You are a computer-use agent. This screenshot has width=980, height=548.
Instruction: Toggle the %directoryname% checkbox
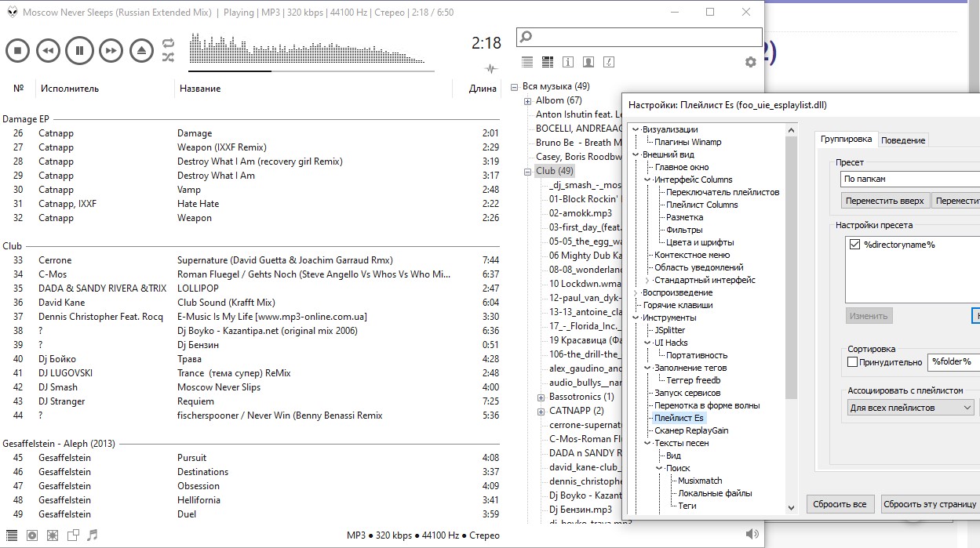pos(854,245)
